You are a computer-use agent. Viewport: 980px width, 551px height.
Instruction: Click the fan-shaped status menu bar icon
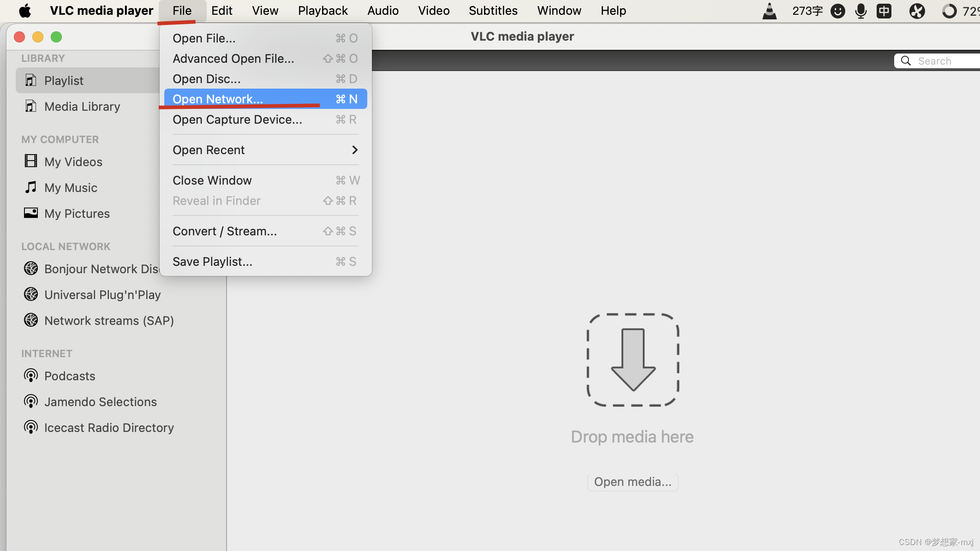coord(917,11)
